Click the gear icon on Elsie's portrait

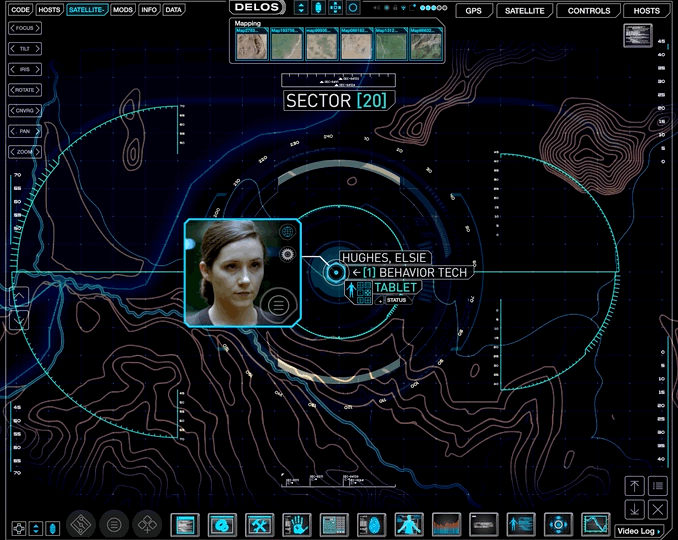tap(287, 255)
